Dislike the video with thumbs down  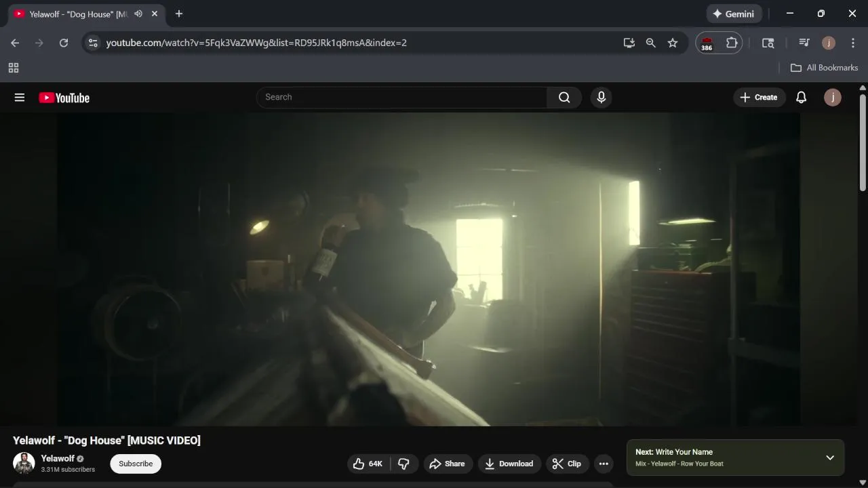click(404, 464)
